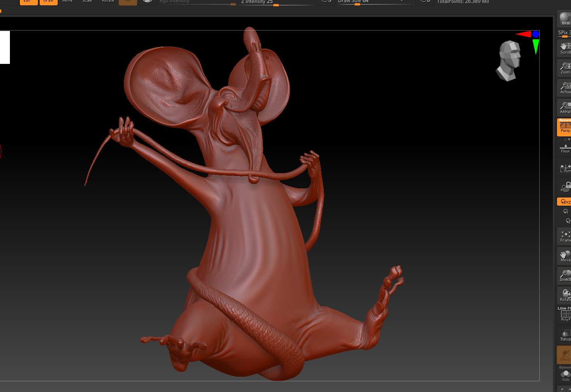This screenshot has height=392, width=571.
Task: Click the Zoom canvas magnifier icon
Action: point(564,68)
